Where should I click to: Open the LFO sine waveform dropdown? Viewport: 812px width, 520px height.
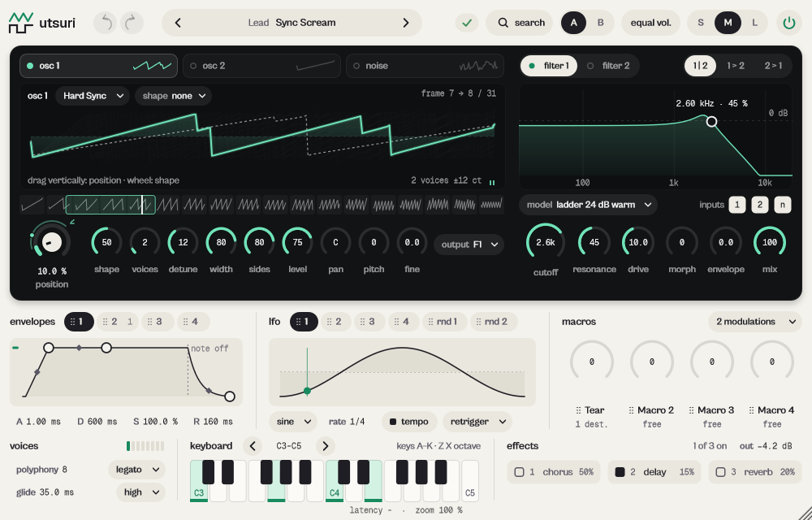[x=293, y=422]
